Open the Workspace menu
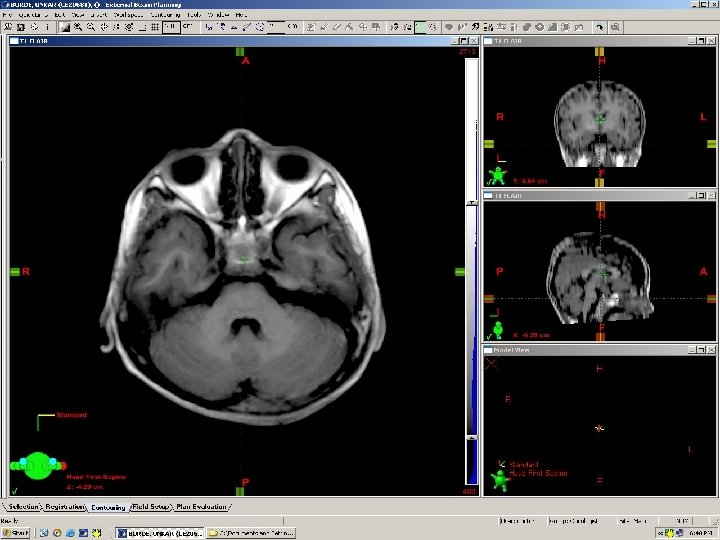Viewport: 720px width, 540px height. click(x=128, y=15)
